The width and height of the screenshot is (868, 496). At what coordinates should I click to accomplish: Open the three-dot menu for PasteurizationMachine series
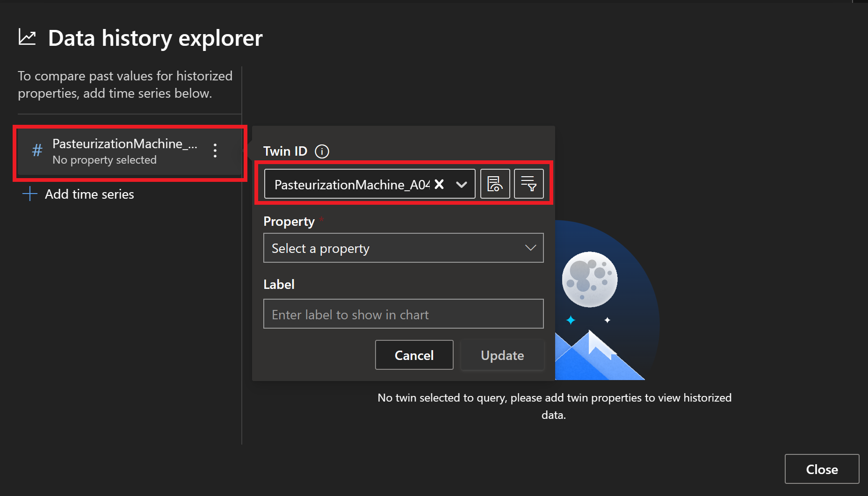[215, 151]
